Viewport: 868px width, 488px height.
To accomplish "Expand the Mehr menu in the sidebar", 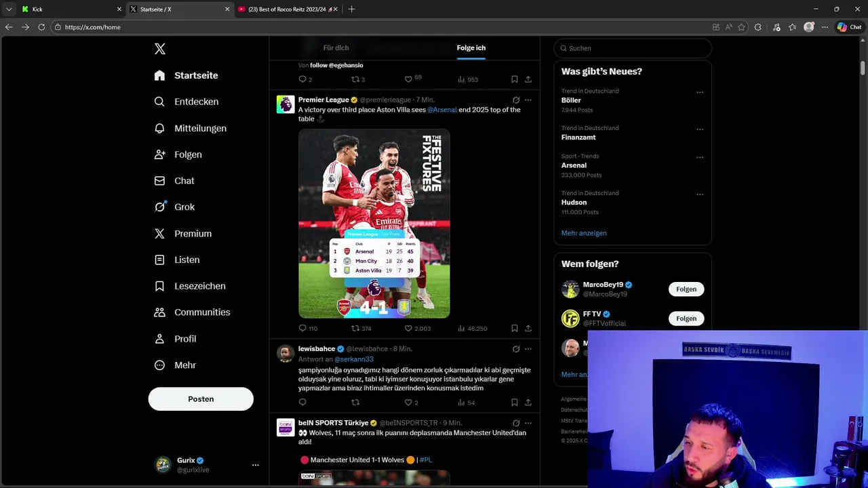I will [175, 365].
